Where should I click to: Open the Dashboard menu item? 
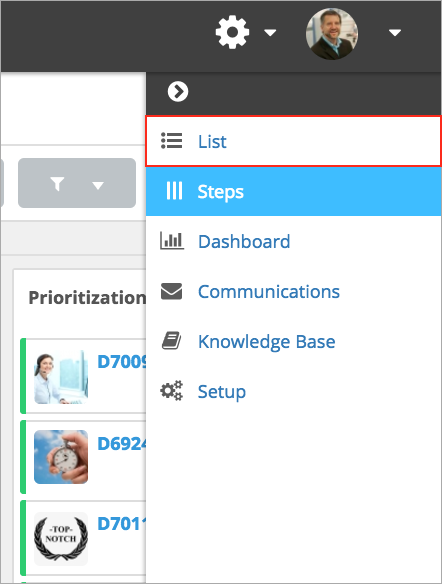293,241
